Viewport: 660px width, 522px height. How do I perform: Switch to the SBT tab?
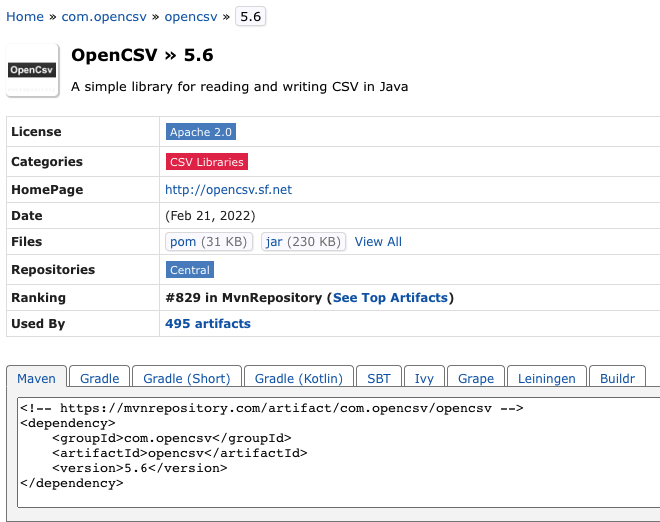point(379,377)
